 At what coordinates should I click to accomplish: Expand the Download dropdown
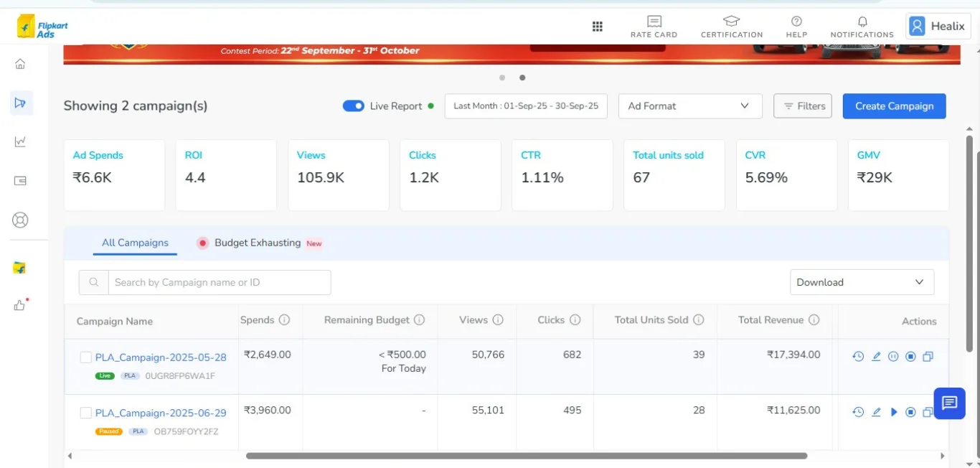862,282
